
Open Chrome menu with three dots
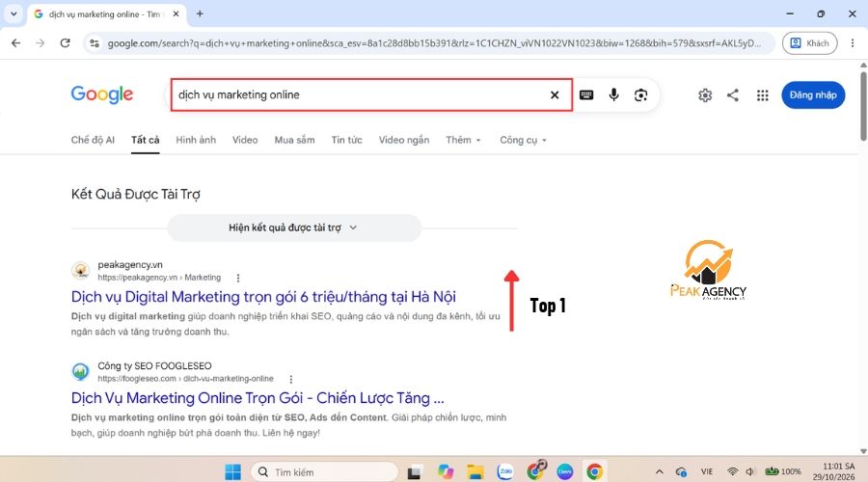coord(853,43)
